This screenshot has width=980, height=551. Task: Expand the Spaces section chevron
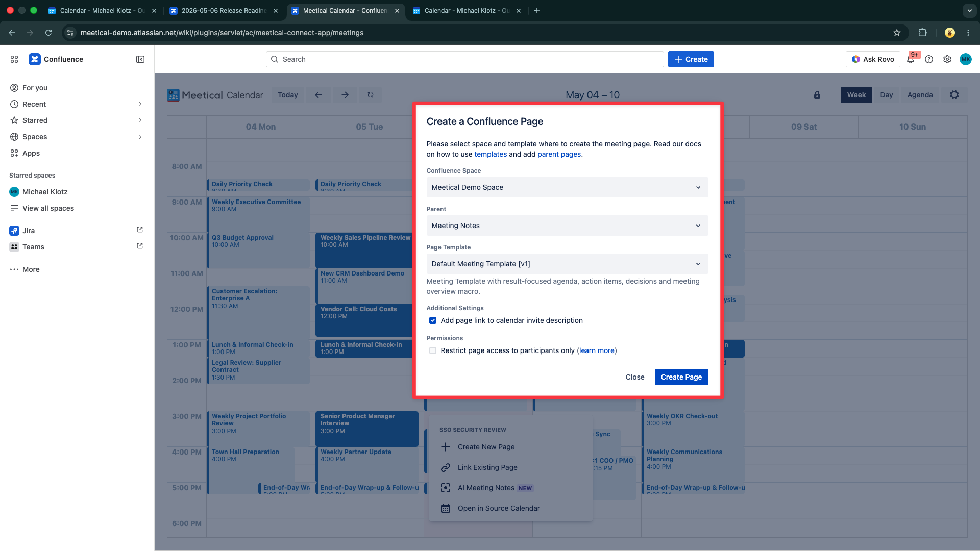(140, 137)
